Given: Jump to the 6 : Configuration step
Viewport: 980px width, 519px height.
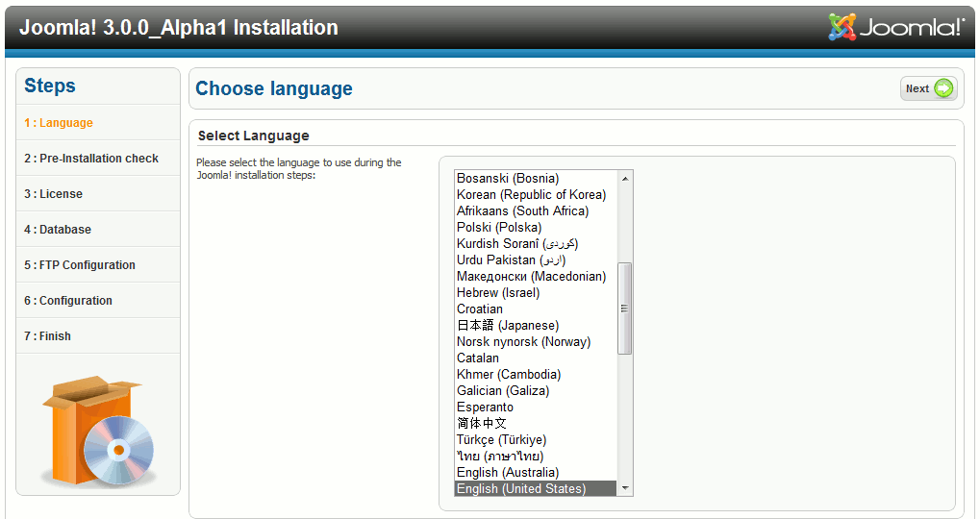Looking at the screenshot, I should click(68, 301).
